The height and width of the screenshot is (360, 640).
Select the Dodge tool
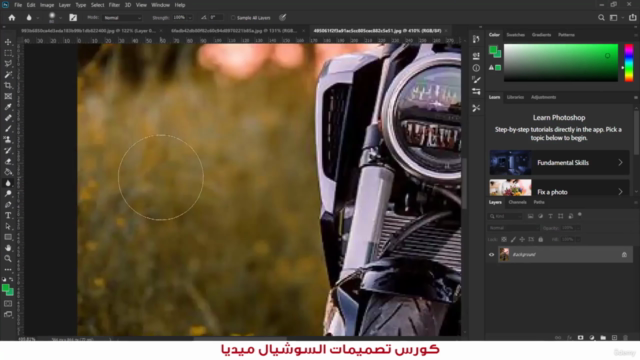point(8,193)
